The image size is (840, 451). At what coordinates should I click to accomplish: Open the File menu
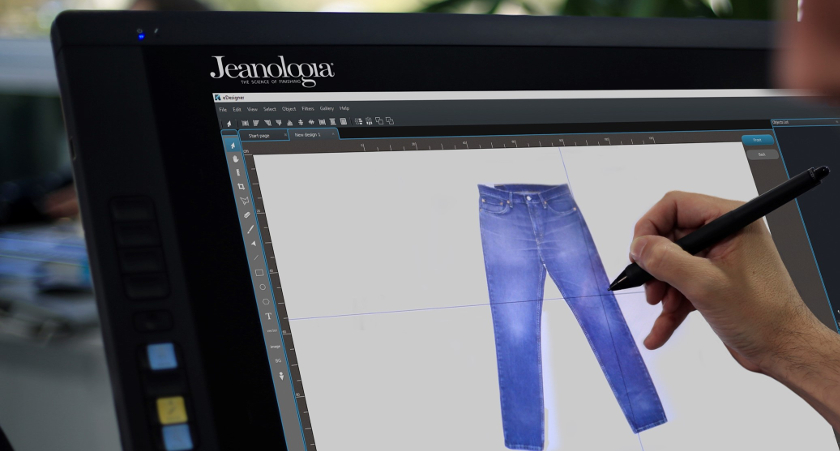(223, 109)
